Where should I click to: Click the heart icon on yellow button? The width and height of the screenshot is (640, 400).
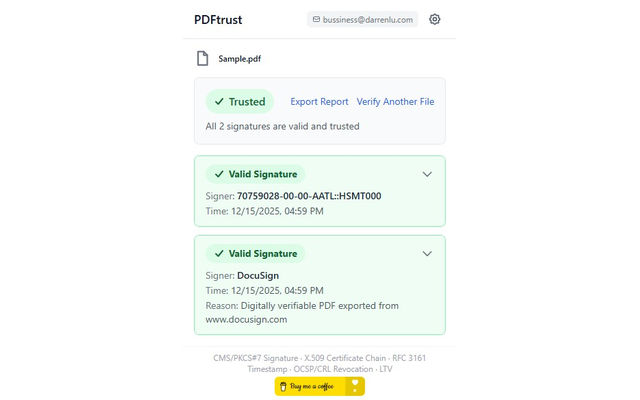[354, 386]
